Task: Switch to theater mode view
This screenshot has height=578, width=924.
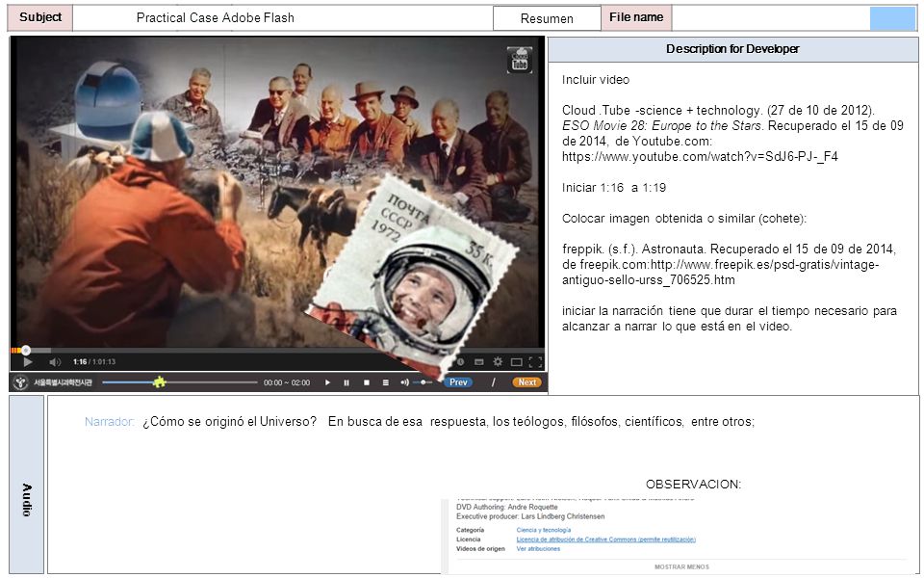Action: point(516,361)
